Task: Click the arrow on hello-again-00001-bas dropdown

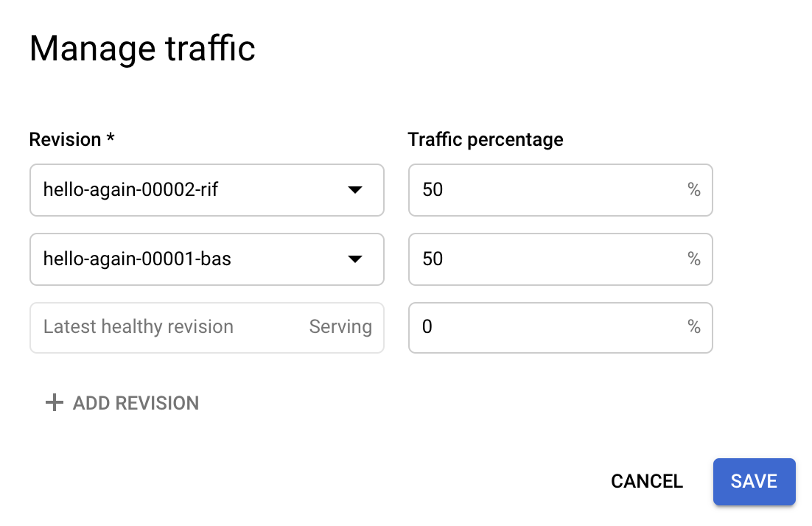Action: tap(354, 259)
